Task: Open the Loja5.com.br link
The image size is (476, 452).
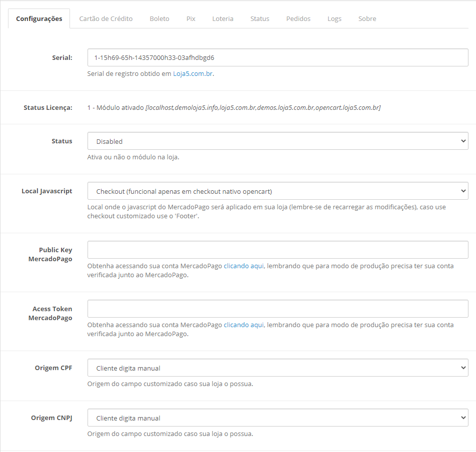Action: [x=193, y=74]
